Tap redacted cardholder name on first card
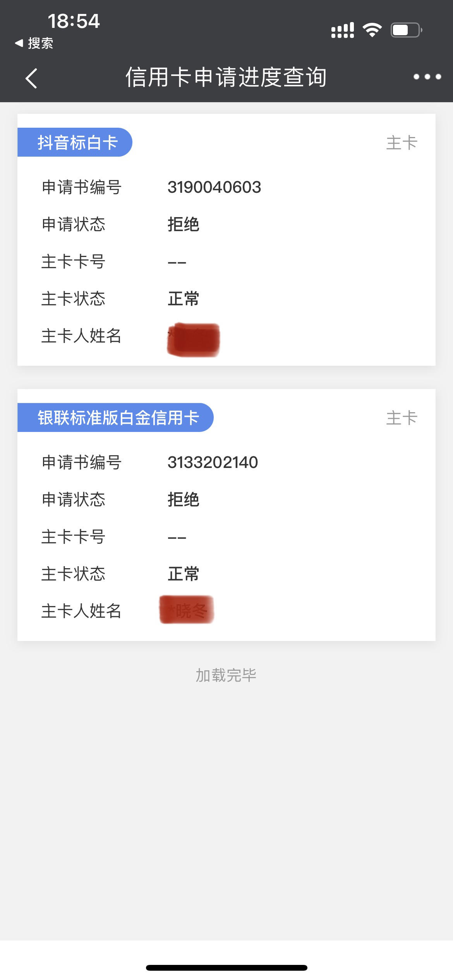Viewport: 453px width, 980px height. click(x=193, y=339)
